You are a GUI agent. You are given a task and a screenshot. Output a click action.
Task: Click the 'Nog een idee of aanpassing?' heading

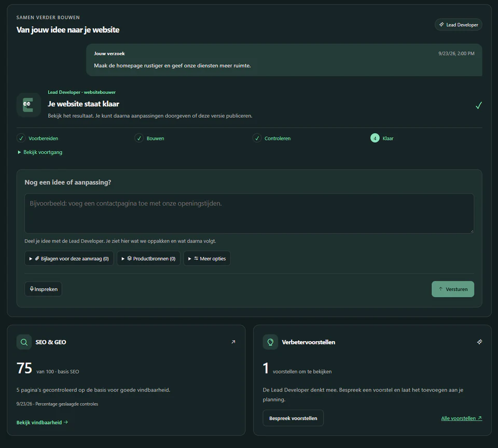[67, 183]
